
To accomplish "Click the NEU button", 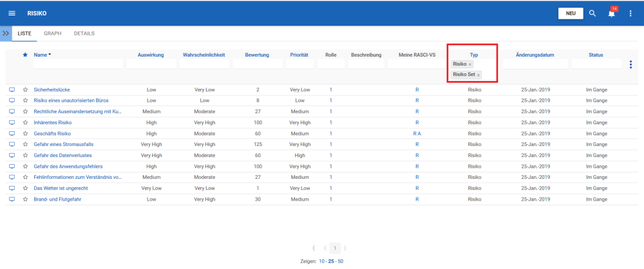I will (x=571, y=13).
